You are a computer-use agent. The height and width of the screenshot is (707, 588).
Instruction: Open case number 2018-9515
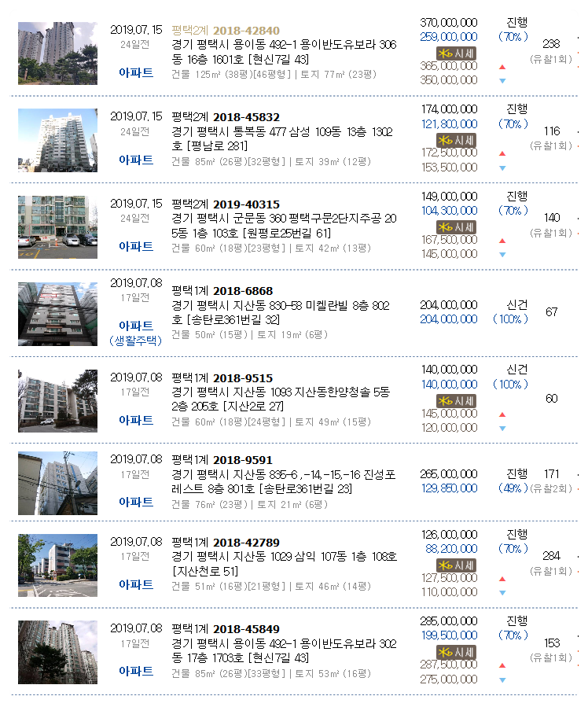[x=243, y=377]
